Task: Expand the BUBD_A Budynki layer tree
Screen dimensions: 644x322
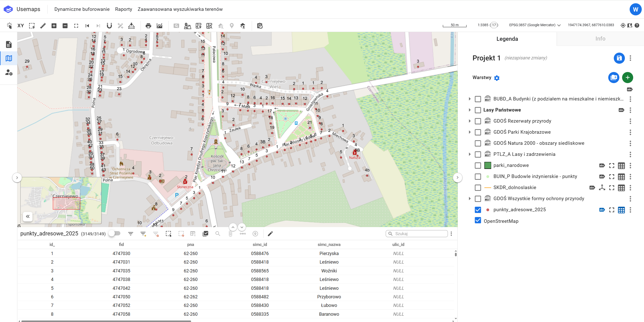Action: click(470, 99)
